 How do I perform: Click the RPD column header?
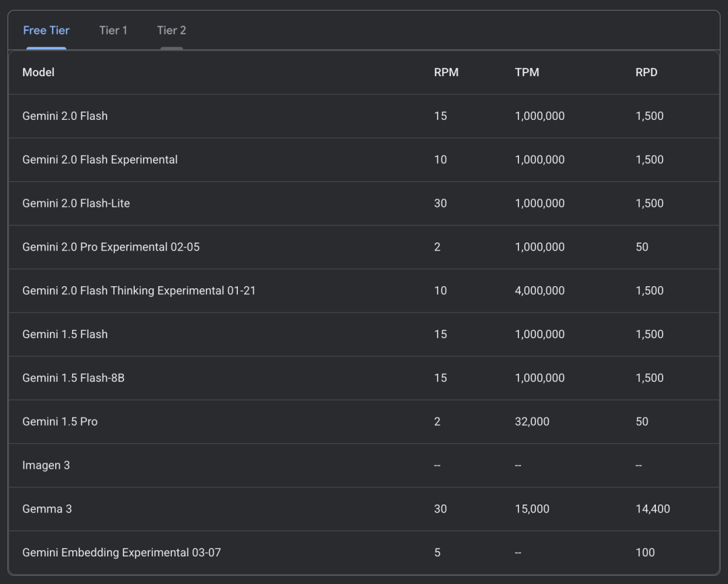tap(646, 72)
